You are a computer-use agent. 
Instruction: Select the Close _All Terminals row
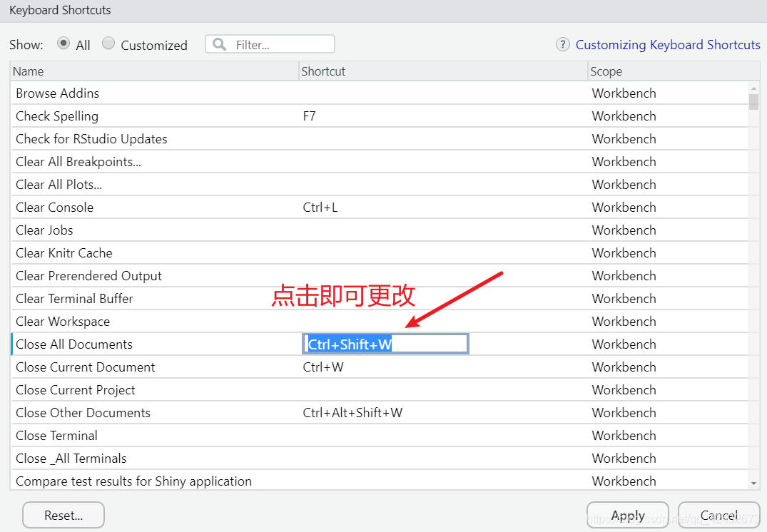[379, 458]
